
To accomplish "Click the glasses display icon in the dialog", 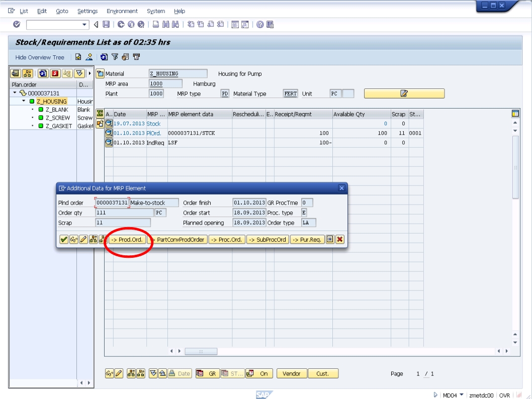I will tap(74, 239).
